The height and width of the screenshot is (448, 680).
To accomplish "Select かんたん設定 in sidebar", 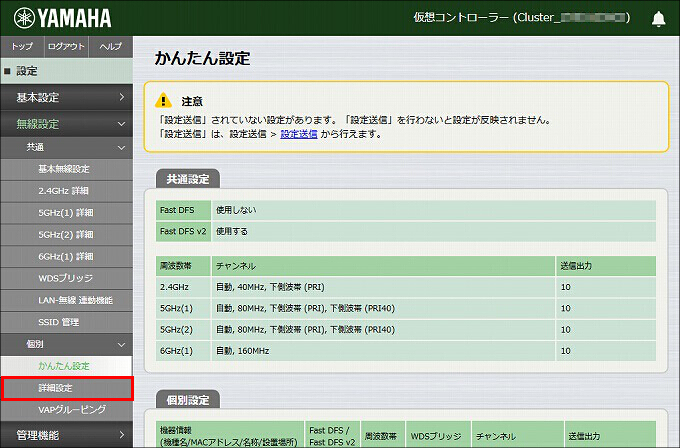I will [x=67, y=366].
